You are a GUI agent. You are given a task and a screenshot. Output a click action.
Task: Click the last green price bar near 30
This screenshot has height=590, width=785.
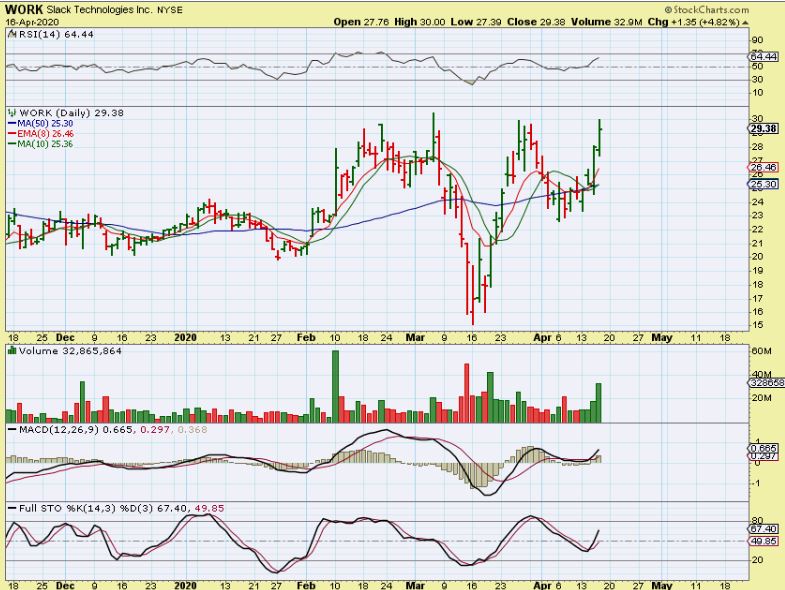click(600, 138)
